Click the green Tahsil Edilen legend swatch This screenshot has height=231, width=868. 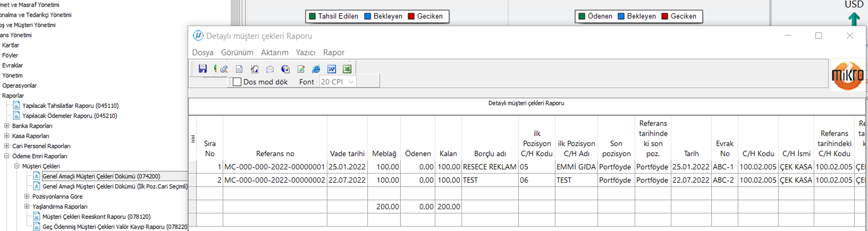[312, 17]
